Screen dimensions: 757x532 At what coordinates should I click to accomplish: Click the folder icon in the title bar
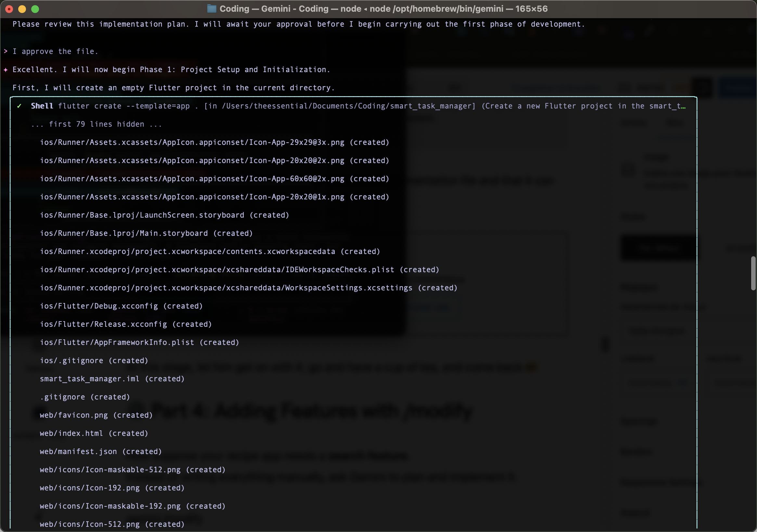pyautogui.click(x=211, y=8)
